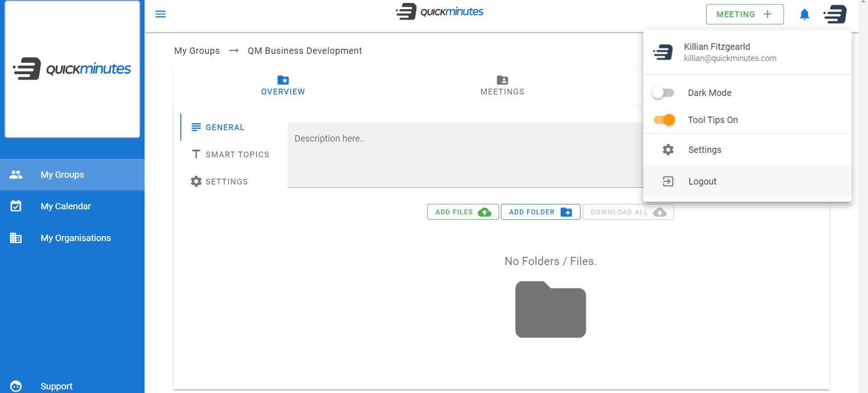This screenshot has width=868, height=393.
Task: Click the green cloud upload icon
Action: [485, 212]
